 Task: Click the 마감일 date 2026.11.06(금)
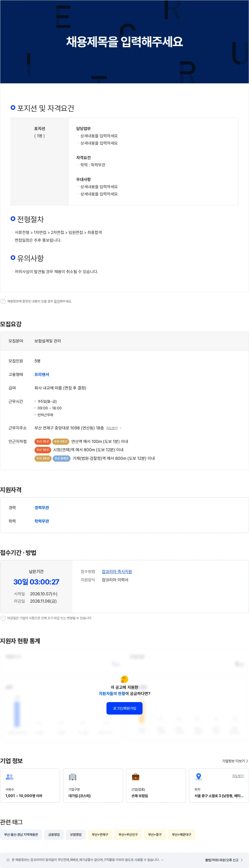[43, 601]
